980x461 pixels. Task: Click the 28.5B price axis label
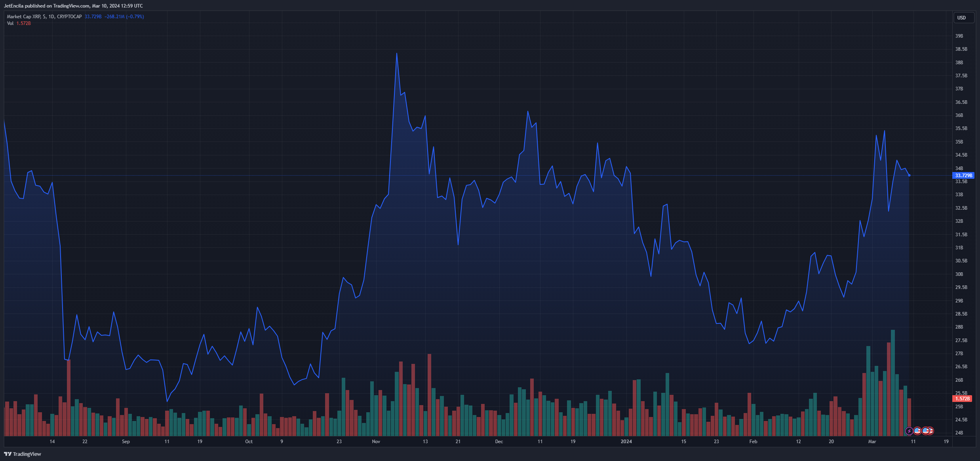tap(961, 314)
